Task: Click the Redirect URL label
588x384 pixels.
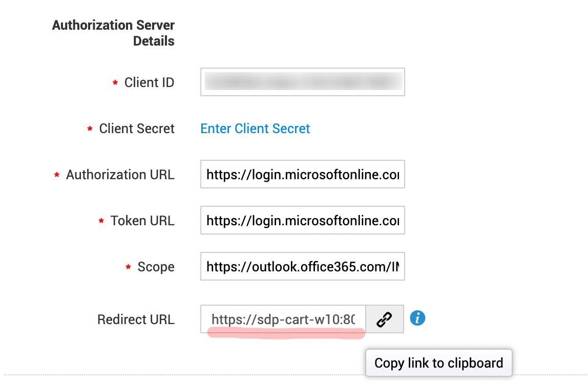Action: (136, 319)
